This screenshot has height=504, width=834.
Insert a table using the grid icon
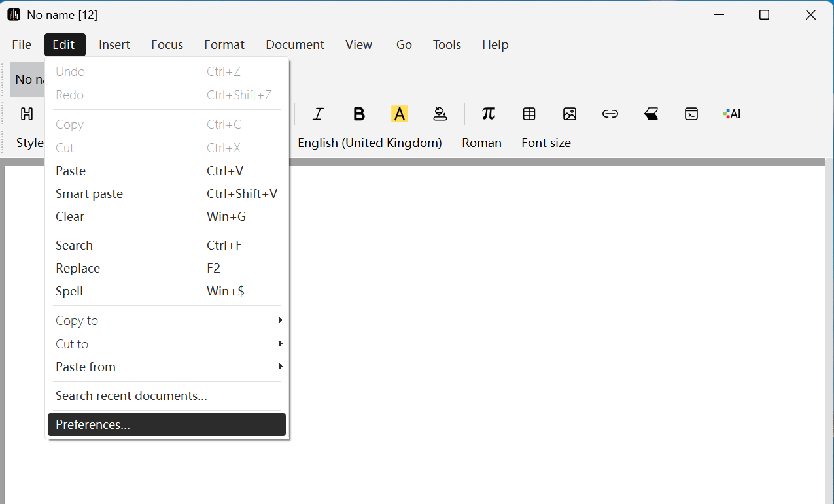(529, 114)
